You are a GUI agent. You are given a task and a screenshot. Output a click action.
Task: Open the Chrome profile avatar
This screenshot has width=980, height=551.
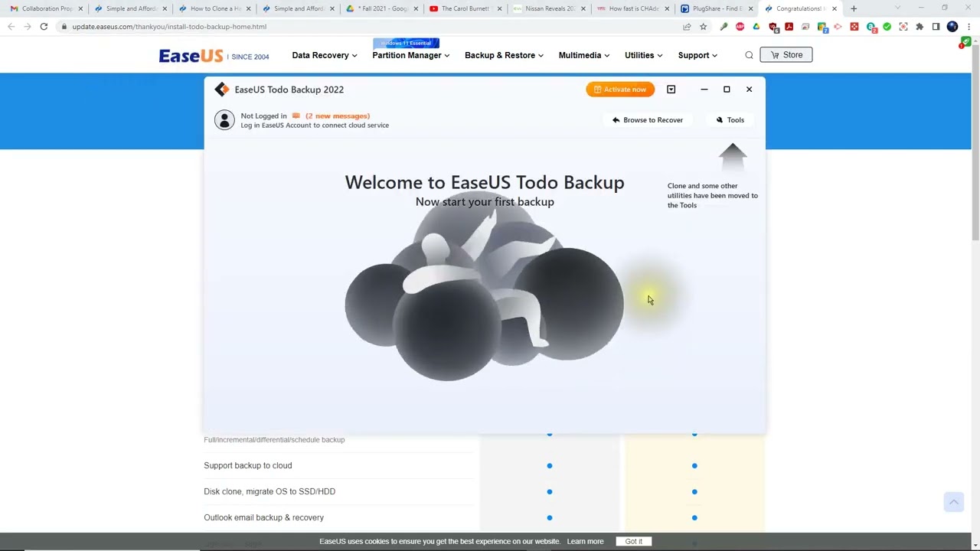(x=952, y=27)
